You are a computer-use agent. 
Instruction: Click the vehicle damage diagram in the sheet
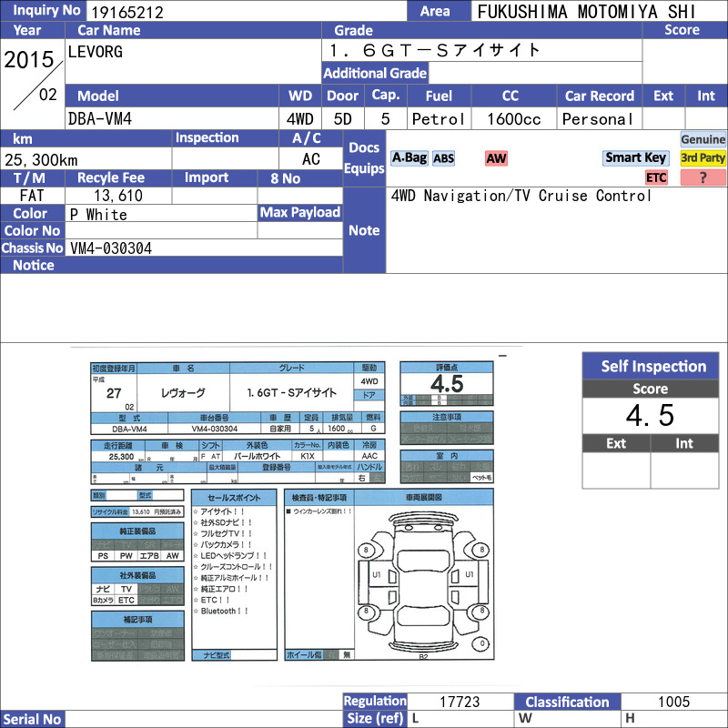423,581
